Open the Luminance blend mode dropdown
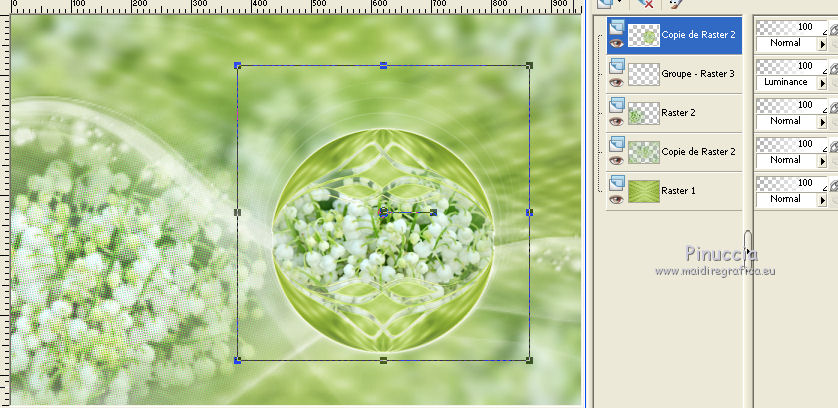This screenshot has height=408, width=838. [823, 83]
